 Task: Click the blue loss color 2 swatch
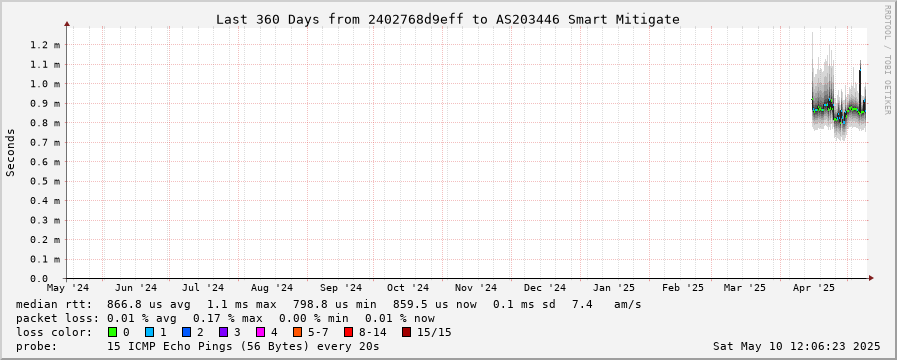[x=186, y=332]
